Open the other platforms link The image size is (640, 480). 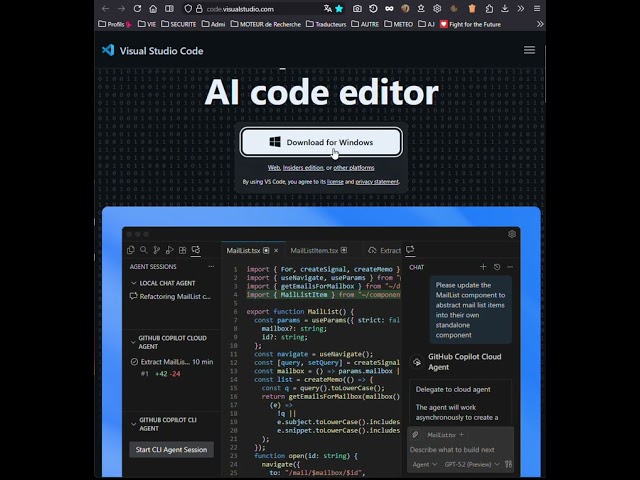click(353, 168)
